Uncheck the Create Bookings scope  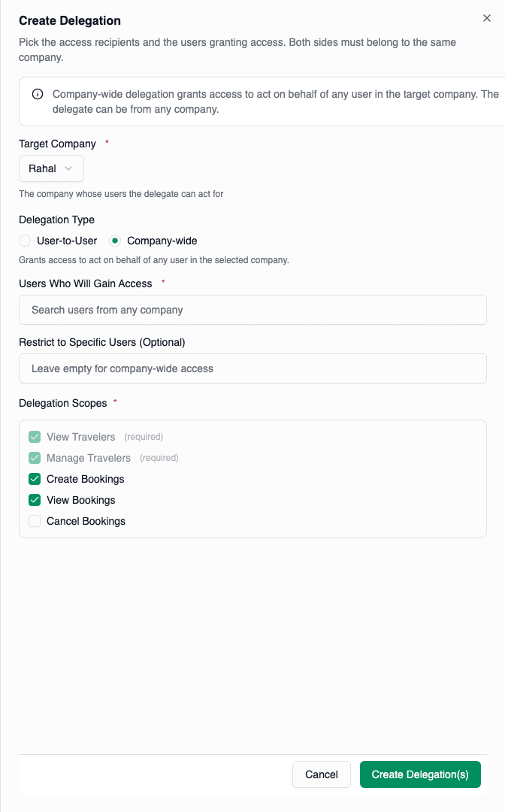tap(33, 479)
